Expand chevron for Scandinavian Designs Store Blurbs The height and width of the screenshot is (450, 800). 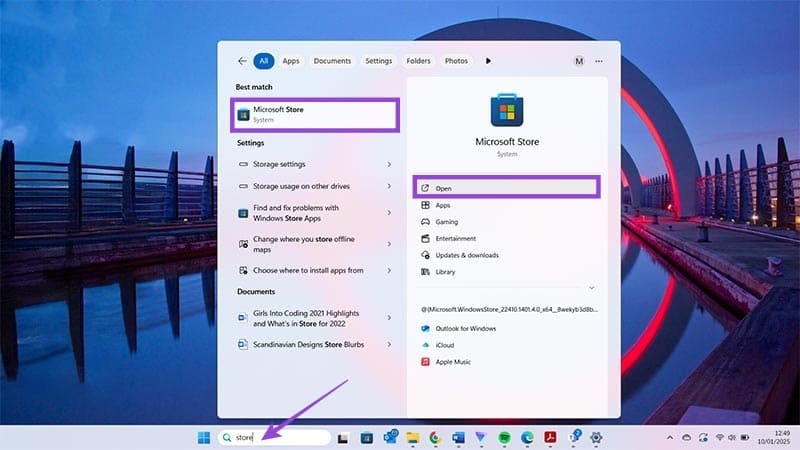tap(389, 344)
